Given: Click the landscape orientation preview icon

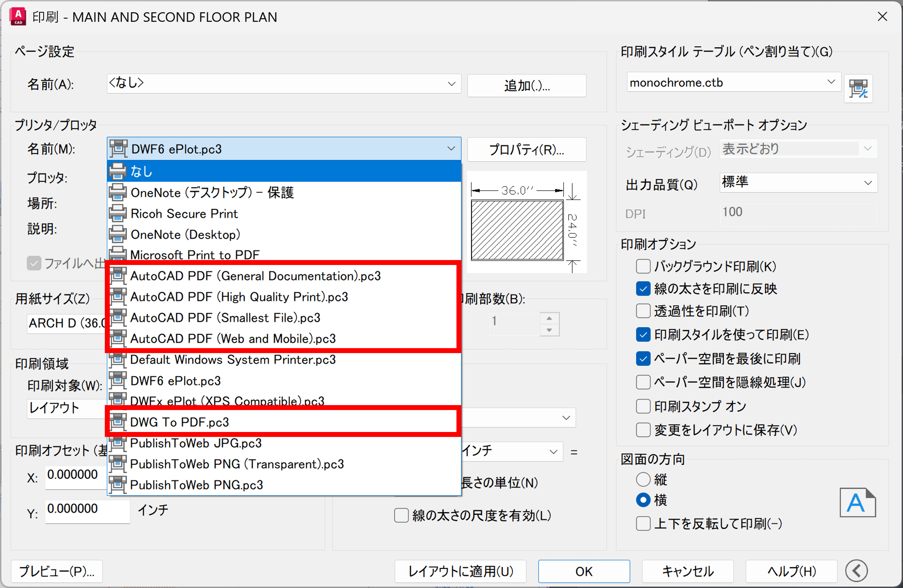Looking at the screenshot, I should point(857,502).
